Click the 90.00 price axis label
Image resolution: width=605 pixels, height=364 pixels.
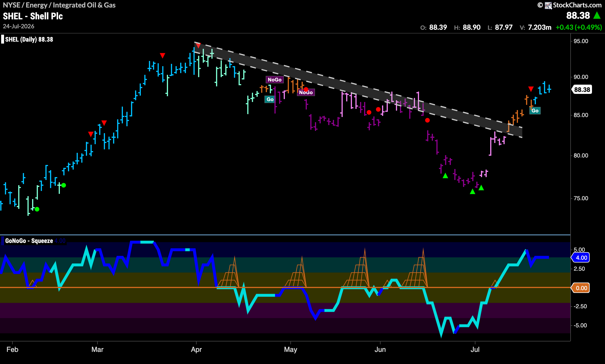[581, 77]
